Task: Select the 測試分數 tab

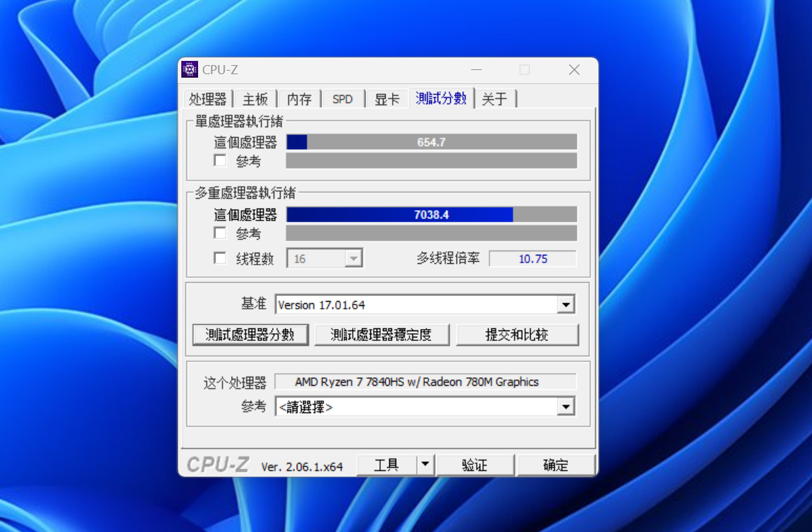Action: [x=441, y=98]
